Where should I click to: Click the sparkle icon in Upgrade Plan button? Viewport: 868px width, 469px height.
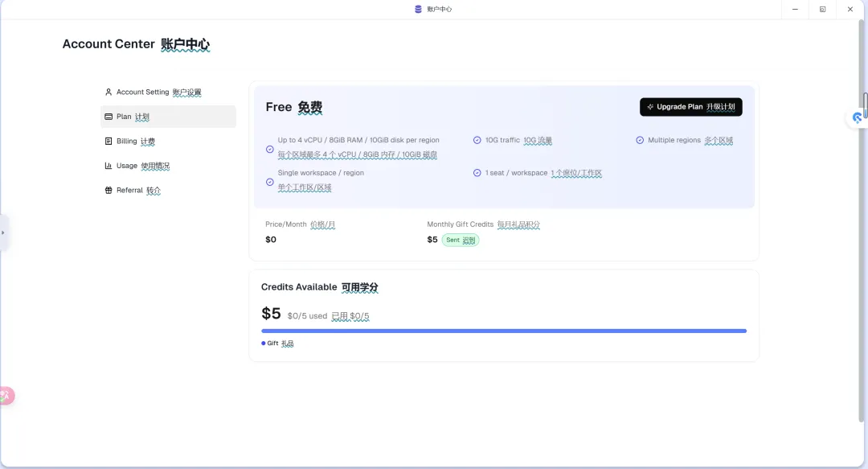tap(650, 107)
